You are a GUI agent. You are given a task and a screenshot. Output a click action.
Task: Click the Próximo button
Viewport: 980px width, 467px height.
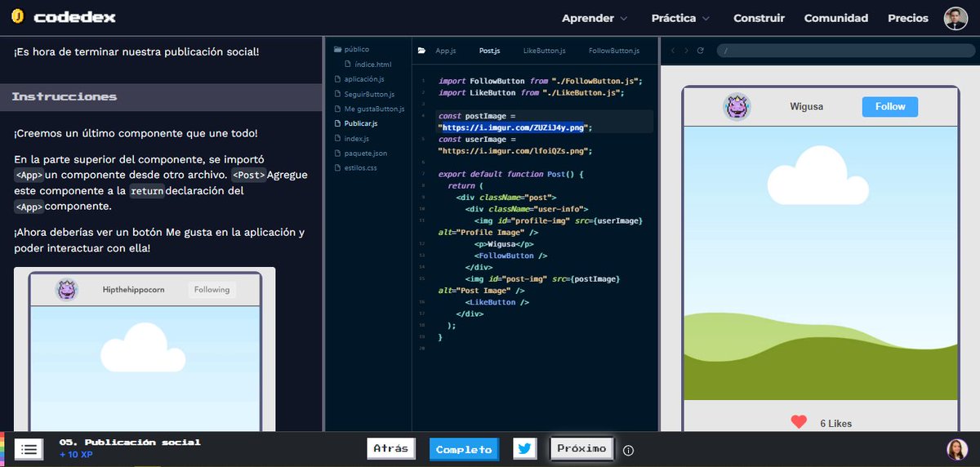581,448
